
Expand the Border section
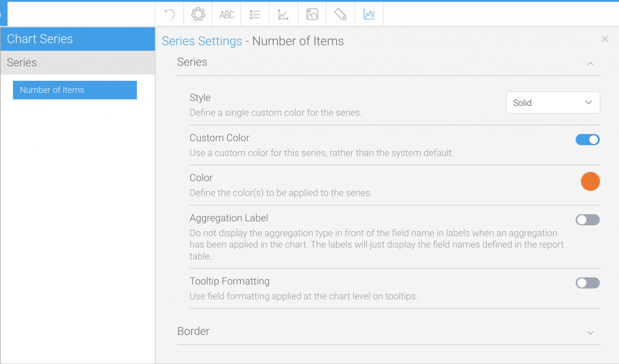click(590, 333)
